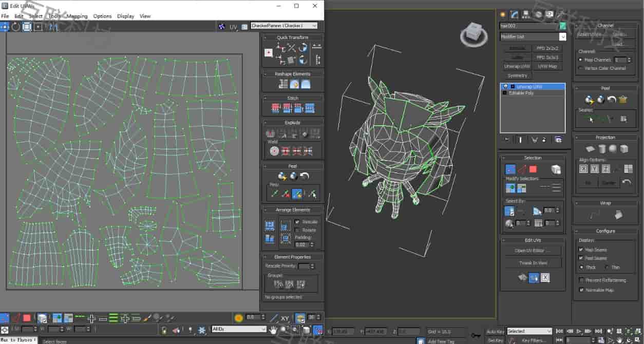Click Planar Map icon in Projection rollout
Screen dimensions: 644x344
(x=590, y=149)
